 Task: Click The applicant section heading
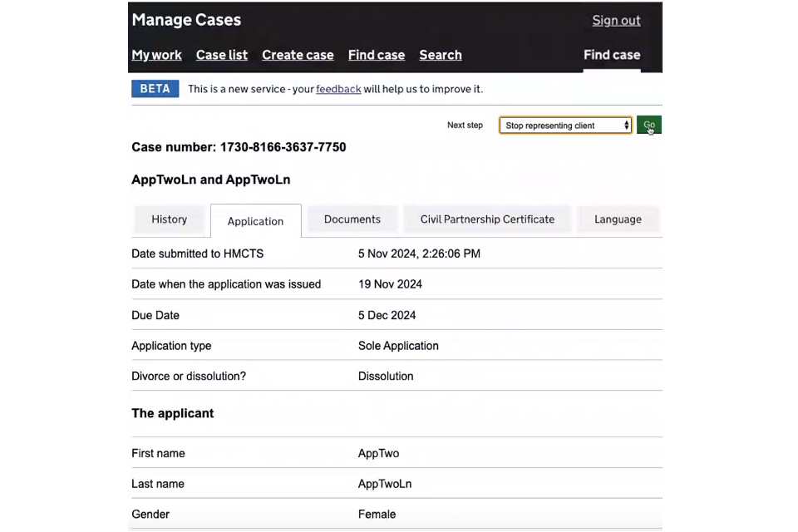[173, 413]
